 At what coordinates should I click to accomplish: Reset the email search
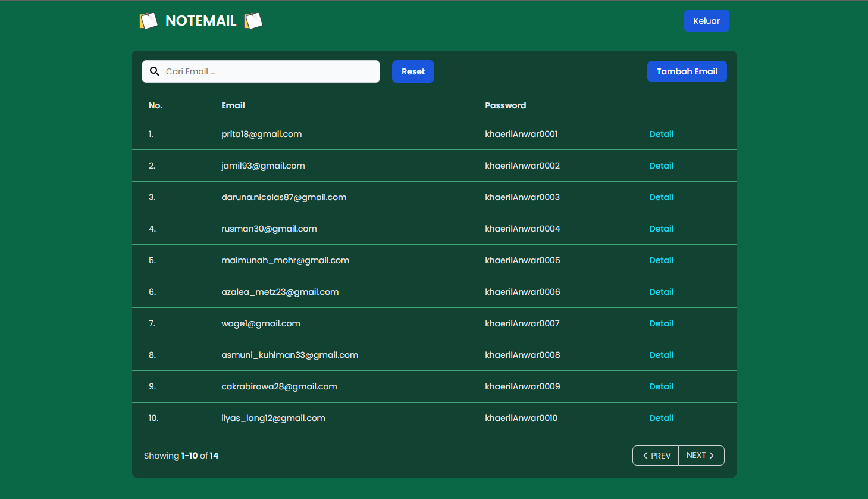coord(413,71)
